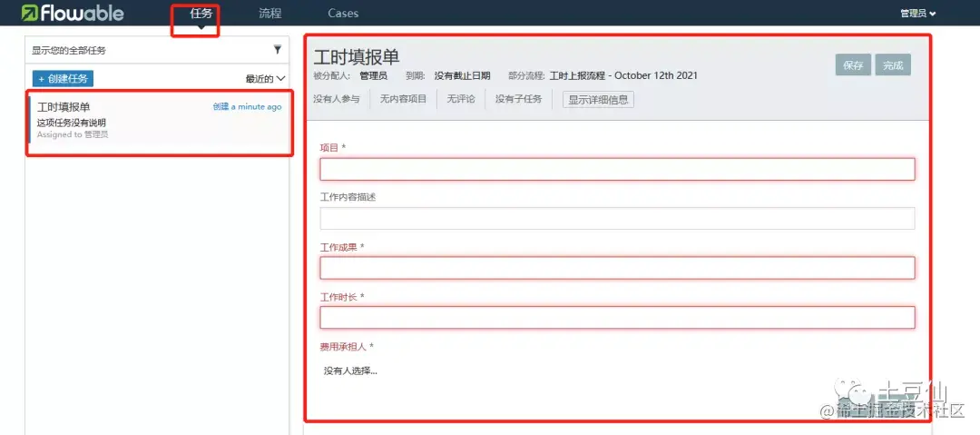The height and width of the screenshot is (435, 980).
Task: Open the 无评论 section
Action: coord(461,99)
